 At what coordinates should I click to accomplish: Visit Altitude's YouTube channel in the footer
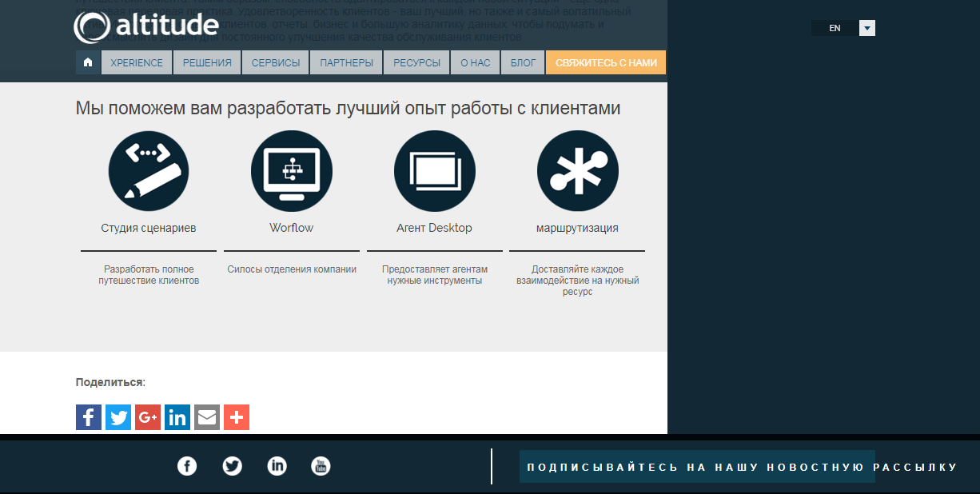pos(320,466)
